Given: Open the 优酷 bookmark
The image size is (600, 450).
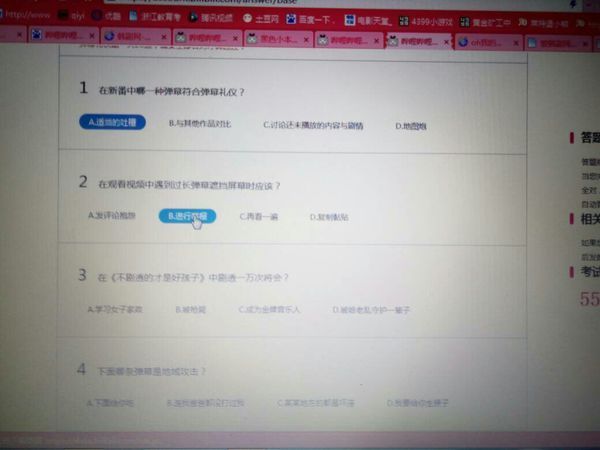Looking at the screenshot, I should click(x=106, y=16).
